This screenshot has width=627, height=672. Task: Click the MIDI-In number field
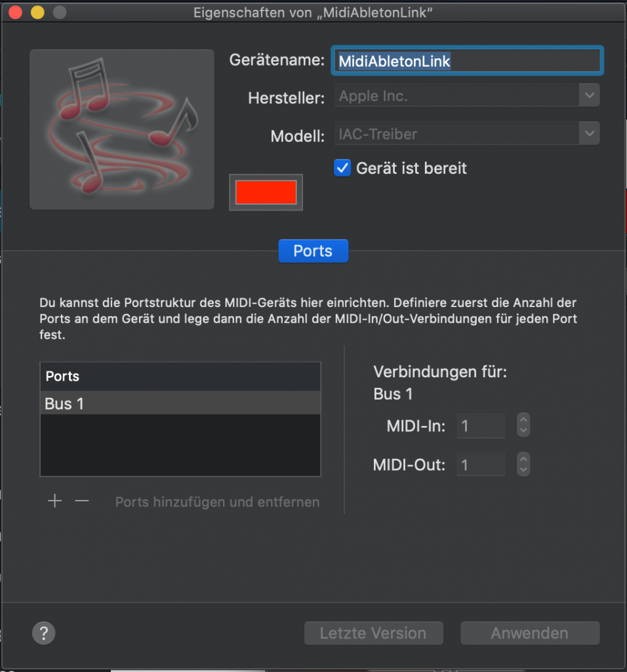click(x=481, y=425)
